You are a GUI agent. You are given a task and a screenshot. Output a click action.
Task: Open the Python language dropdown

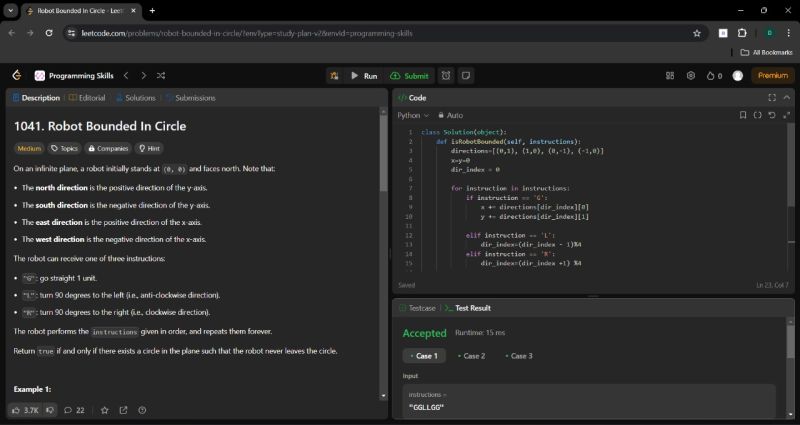413,115
